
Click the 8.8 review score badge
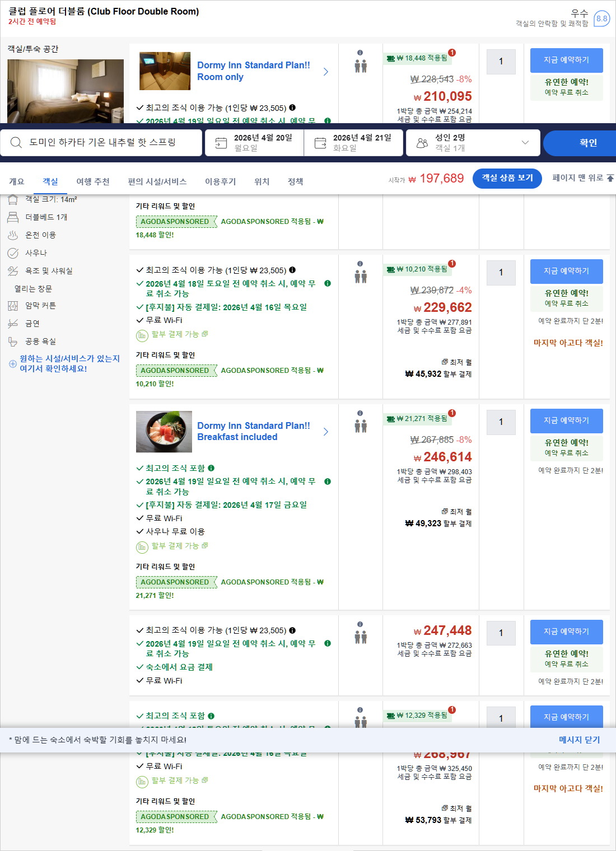[601, 18]
